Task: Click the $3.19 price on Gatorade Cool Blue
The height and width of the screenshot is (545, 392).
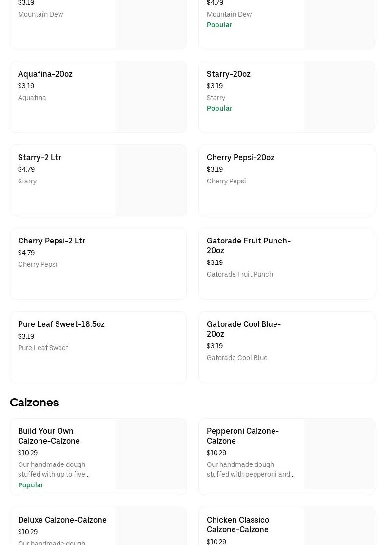Action: point(215,346)
